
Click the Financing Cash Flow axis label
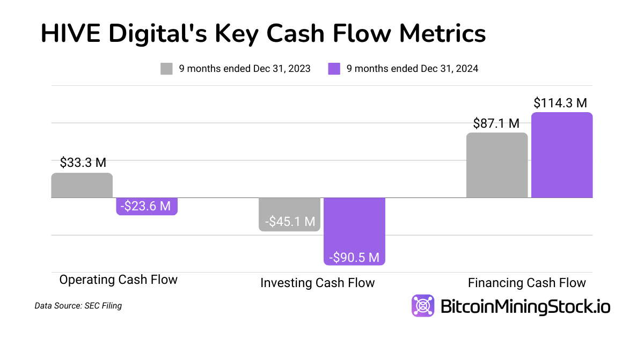[x=526, y=283]
